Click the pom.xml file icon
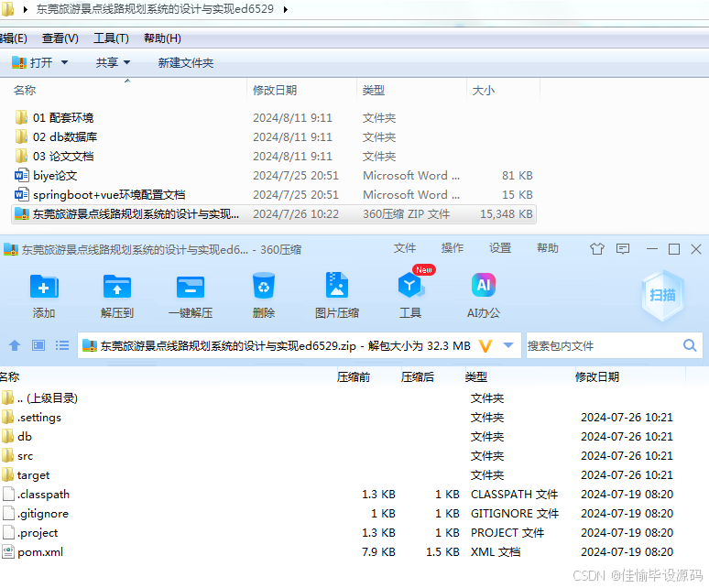709x588 pixels. (8, 551)
